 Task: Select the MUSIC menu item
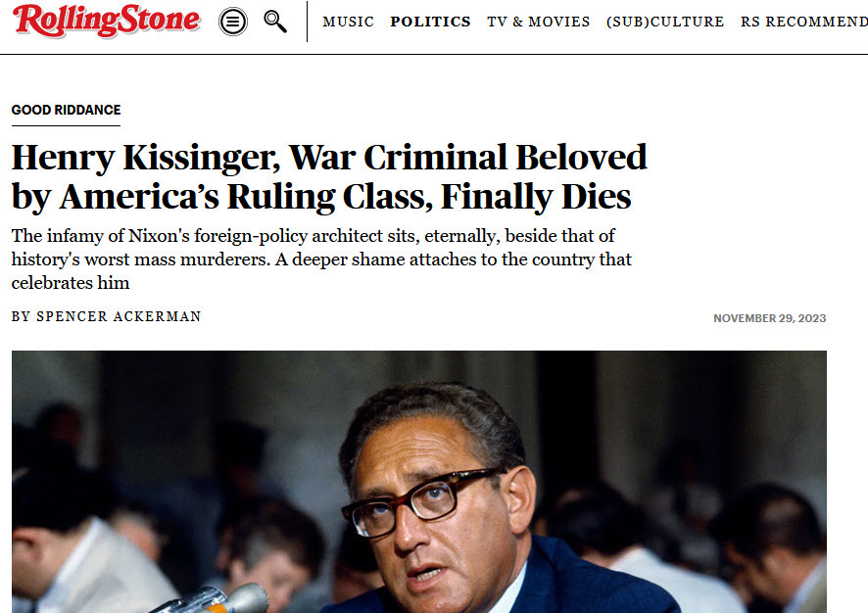coord(348,22)
